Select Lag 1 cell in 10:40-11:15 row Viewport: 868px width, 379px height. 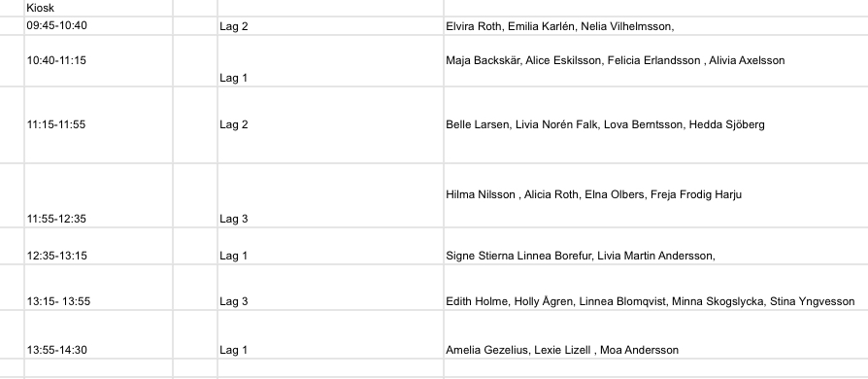coord(330,61)
